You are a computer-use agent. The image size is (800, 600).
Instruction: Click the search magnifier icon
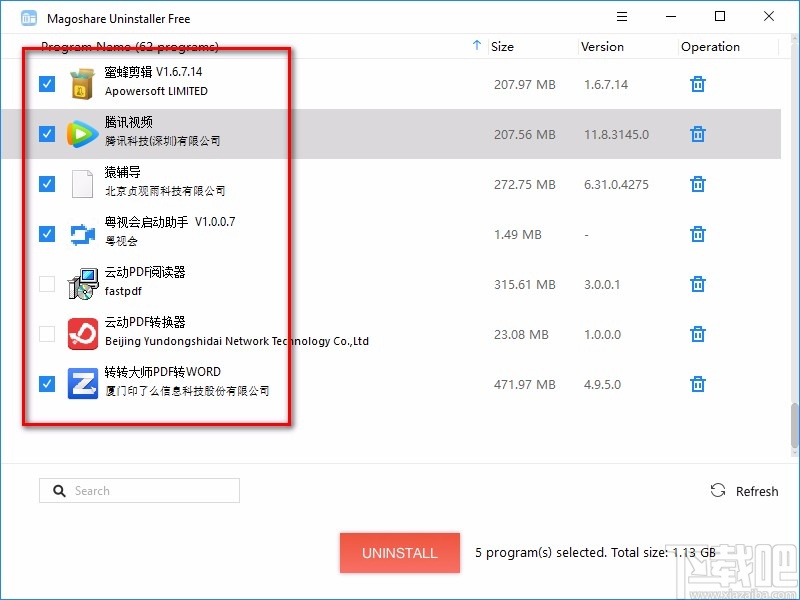(x=59, y=491)
